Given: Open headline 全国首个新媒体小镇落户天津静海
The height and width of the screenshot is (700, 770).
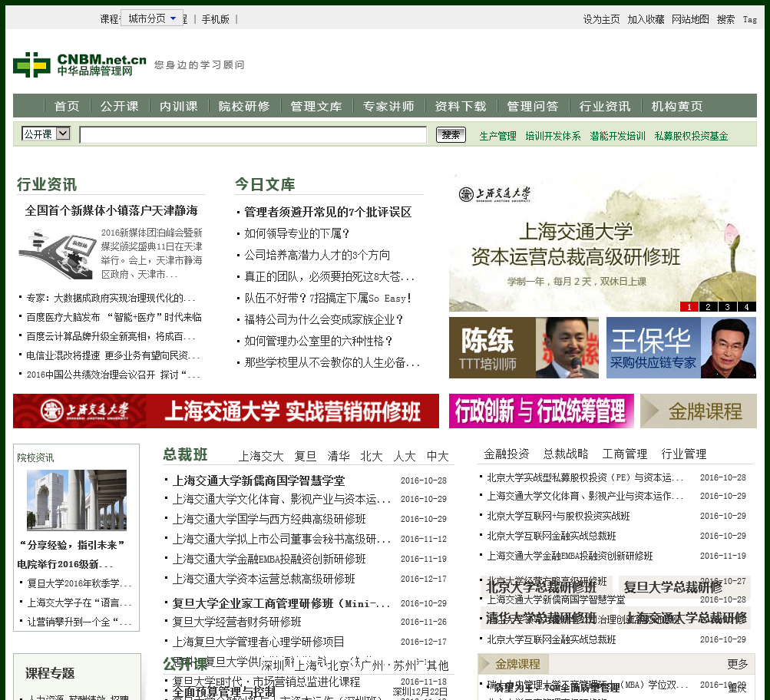Looking at the screenshot, I should pyautogui.click(x=111, y=210).
